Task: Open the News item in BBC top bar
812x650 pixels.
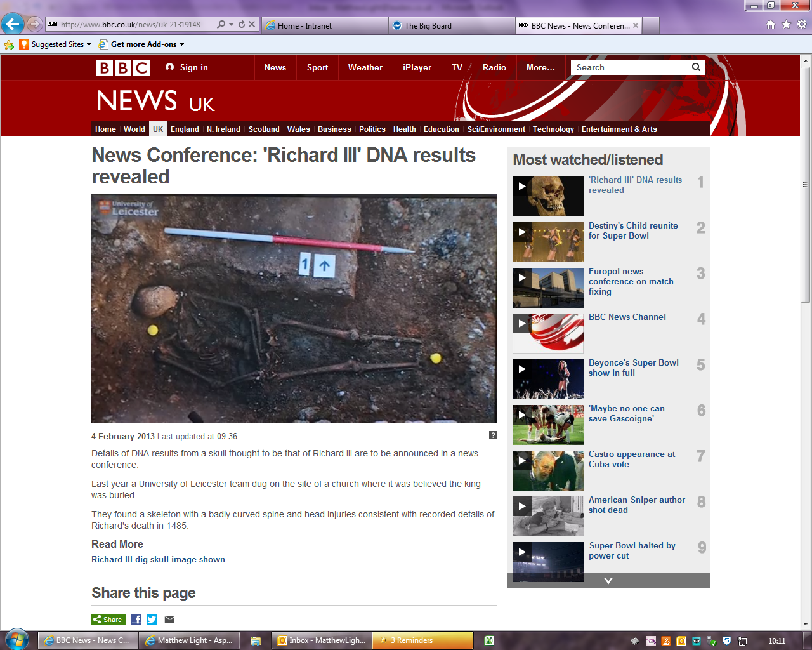Action: coord(275,68)
